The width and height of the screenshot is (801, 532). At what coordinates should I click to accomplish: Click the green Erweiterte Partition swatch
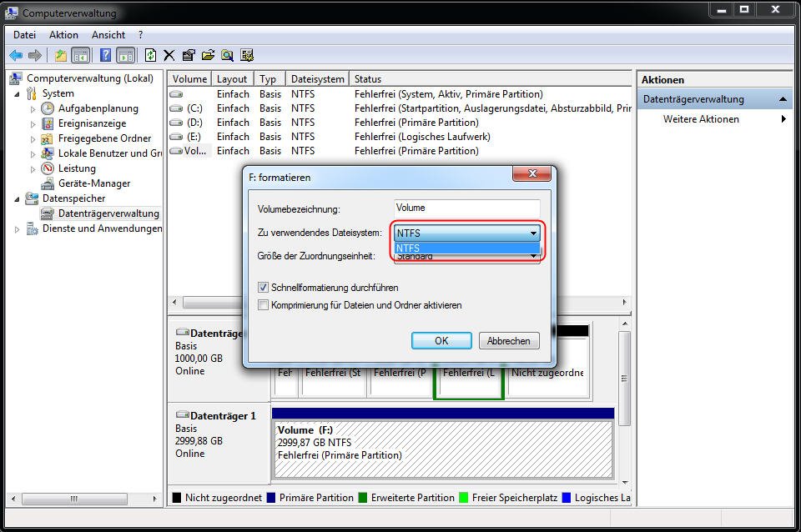click(363, 497)
